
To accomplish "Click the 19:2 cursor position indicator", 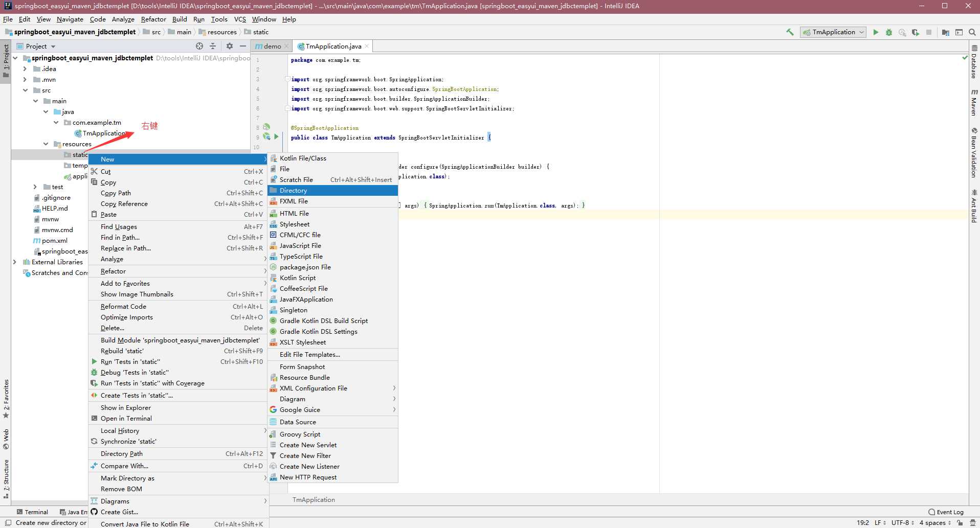I will pyautogui.click(x=862, y=522).
